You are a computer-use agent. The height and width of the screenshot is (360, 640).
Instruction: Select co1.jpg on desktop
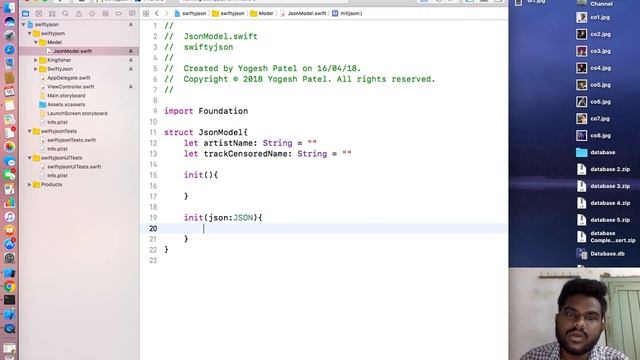click(593, 18)
